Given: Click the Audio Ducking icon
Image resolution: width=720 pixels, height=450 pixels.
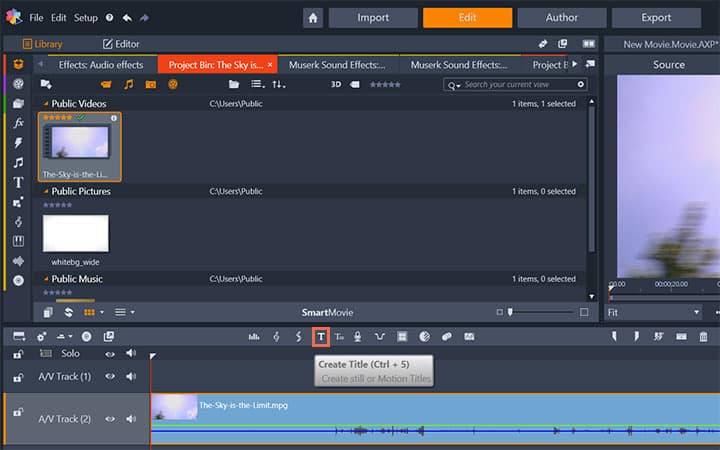Looking at the screenshot, I should click(x=379, y=337).
